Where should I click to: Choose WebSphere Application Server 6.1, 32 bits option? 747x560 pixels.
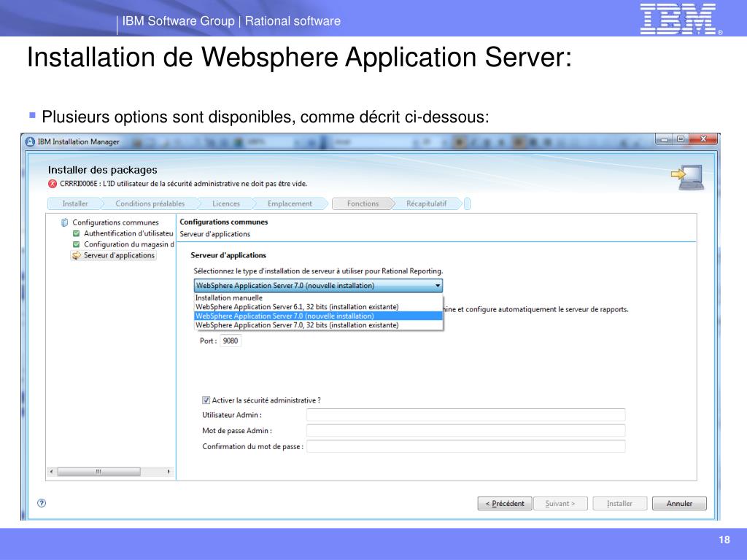(x=318, y=307)
